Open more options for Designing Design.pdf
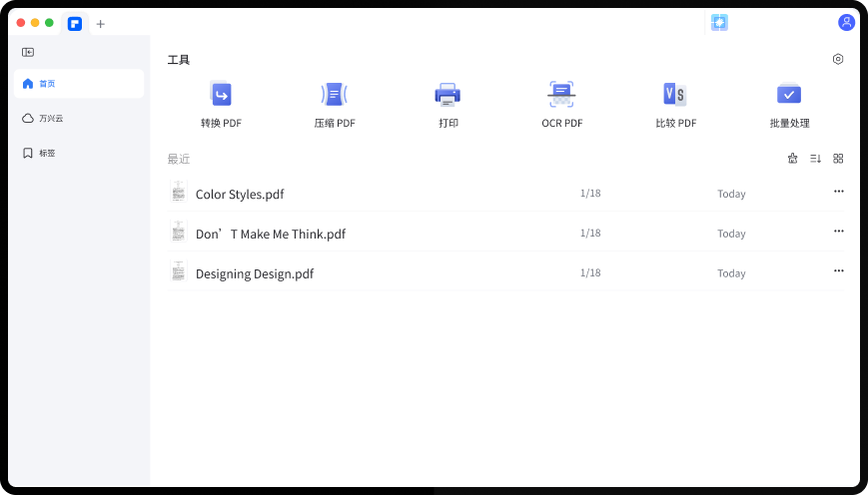868x495 pixels. click(839, 271)
